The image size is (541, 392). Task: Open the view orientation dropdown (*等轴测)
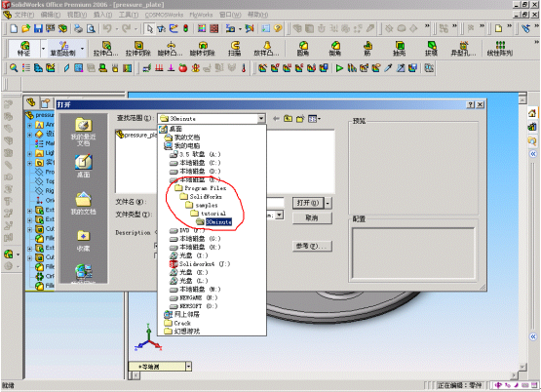pyautogui.click(x=188, y=366)
